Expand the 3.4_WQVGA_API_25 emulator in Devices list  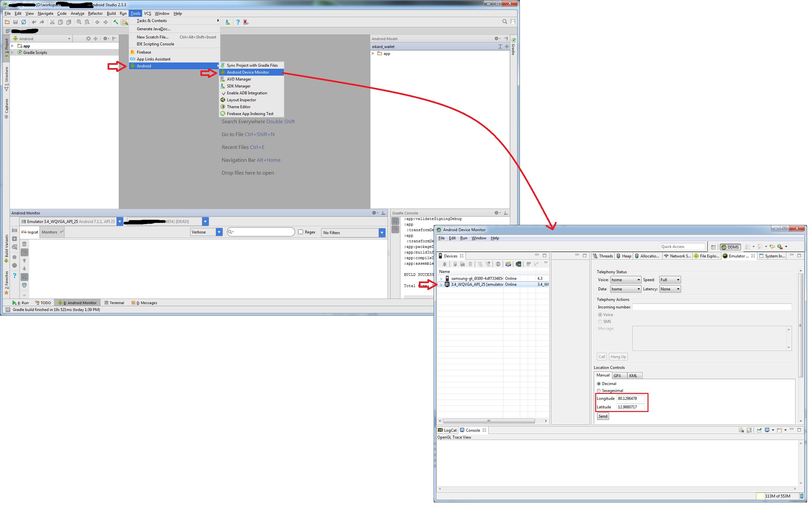tap(441, 284)
